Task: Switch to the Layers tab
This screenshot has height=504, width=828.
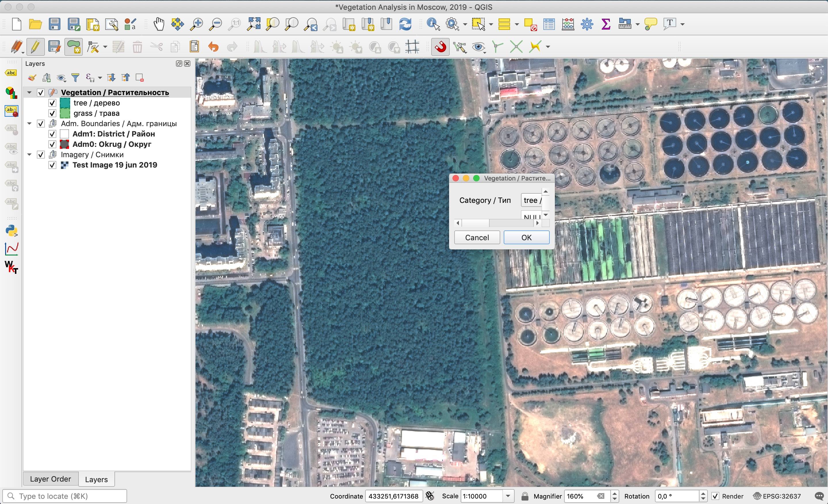Action: point(96,480)
